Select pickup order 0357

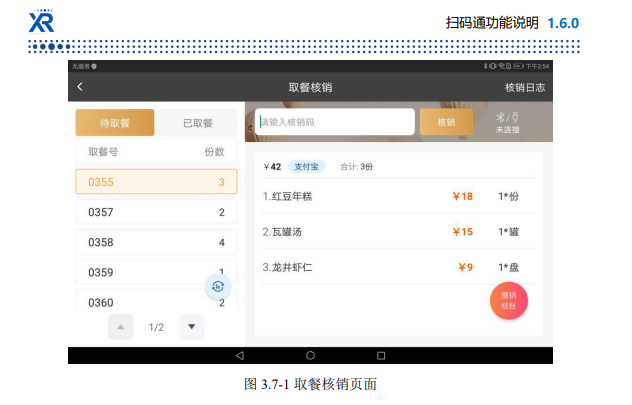pos(156,212)
